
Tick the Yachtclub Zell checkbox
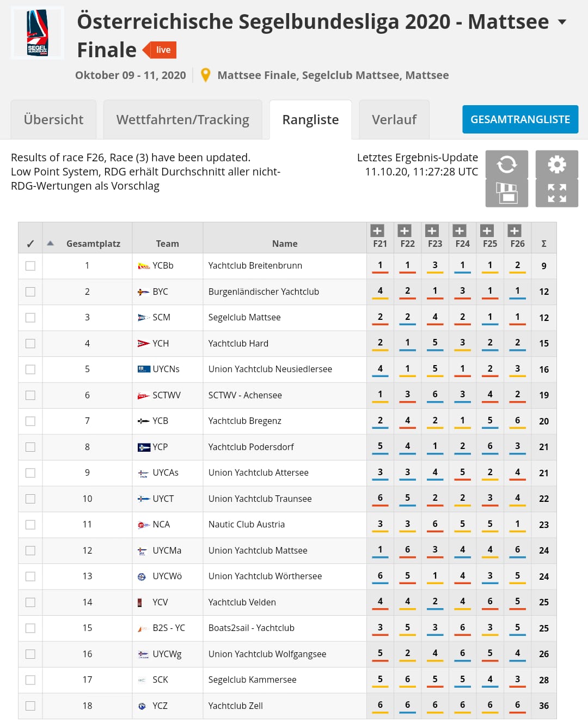(30, 706)
